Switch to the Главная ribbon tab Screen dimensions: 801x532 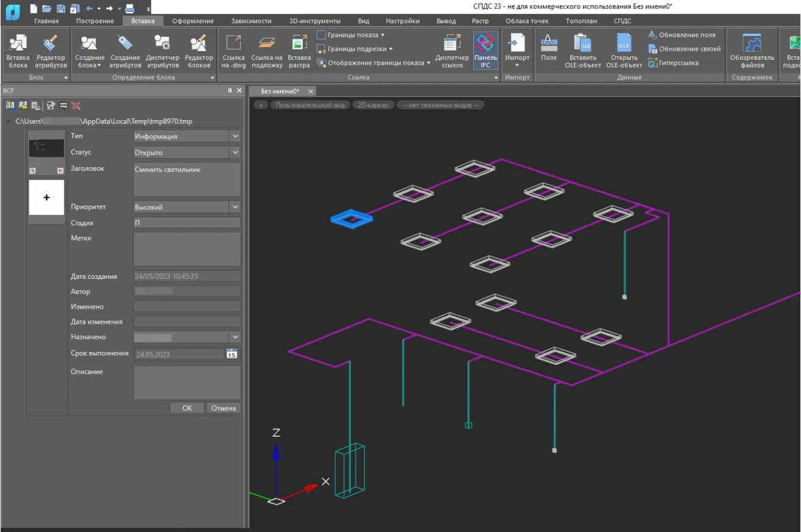(x=46, y=21)
